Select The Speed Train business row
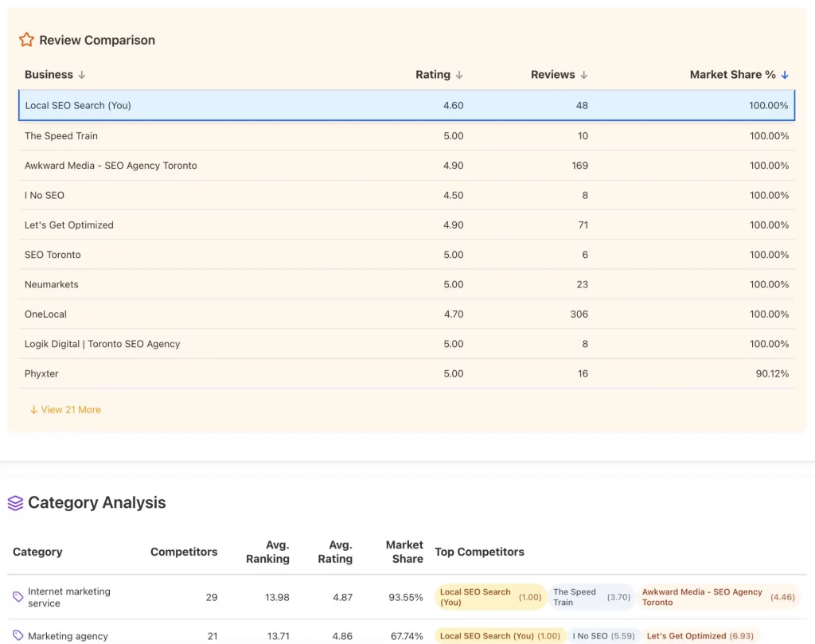The image size is (815, 644). (407, 135)
